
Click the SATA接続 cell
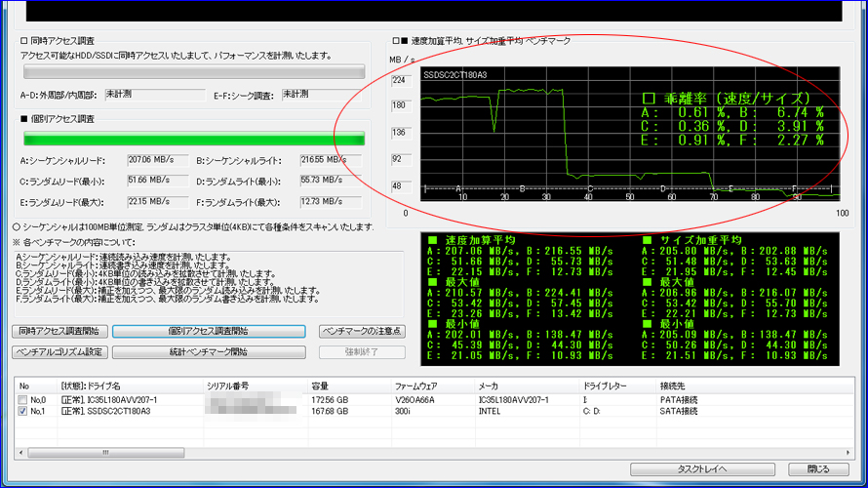[x=679, y=412]
